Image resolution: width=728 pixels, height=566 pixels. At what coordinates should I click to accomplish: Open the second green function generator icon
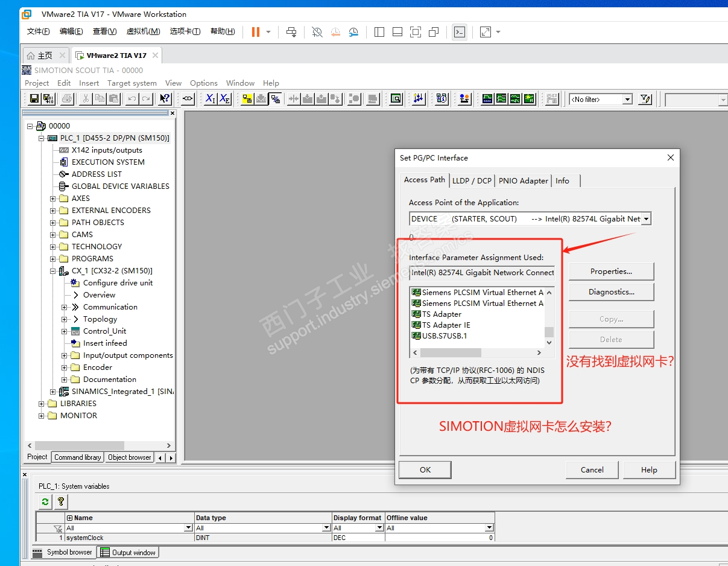pyautogui.click(x=501, y=99)
